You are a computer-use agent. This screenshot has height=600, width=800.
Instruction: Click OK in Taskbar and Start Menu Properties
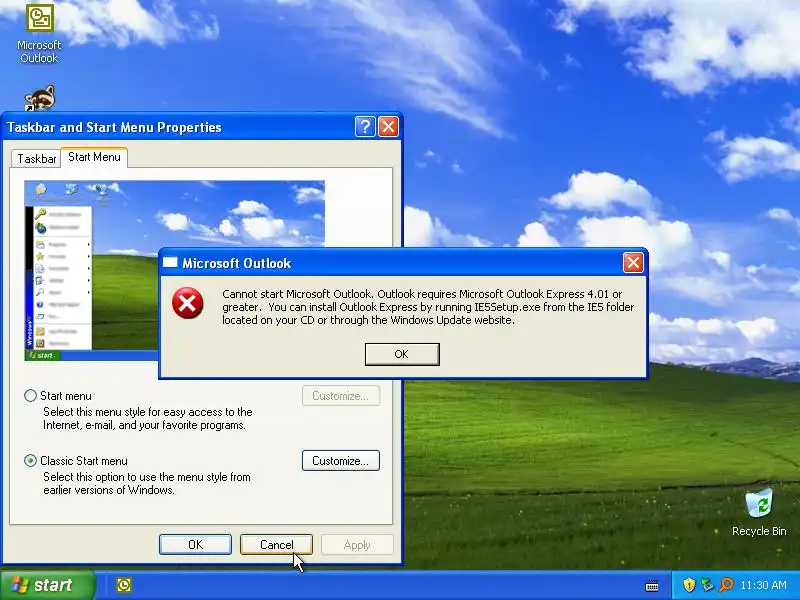point(195,544)
